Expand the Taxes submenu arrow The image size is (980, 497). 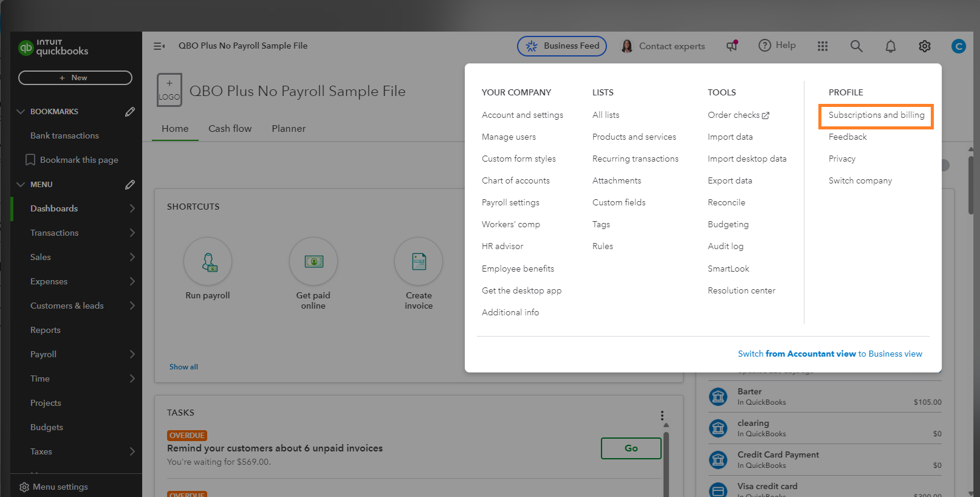tap(132, 451)
